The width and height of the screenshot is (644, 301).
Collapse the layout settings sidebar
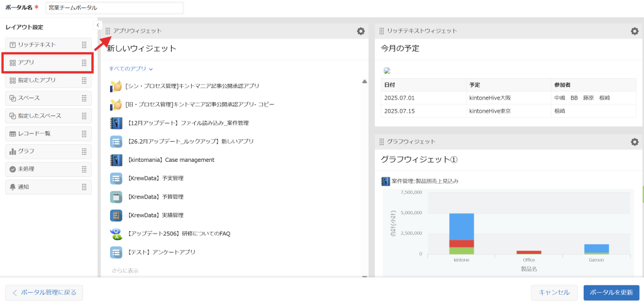98,25
